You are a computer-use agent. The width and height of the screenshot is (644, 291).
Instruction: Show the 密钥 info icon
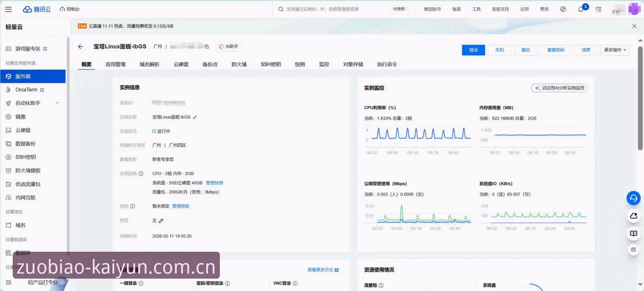(x=133, y=206)
